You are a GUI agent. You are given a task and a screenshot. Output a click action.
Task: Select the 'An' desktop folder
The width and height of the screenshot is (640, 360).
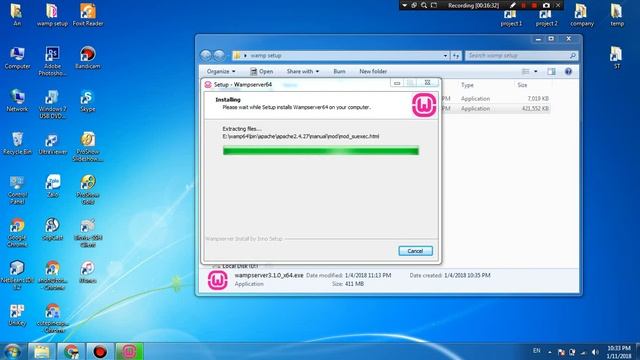(17, 15)
